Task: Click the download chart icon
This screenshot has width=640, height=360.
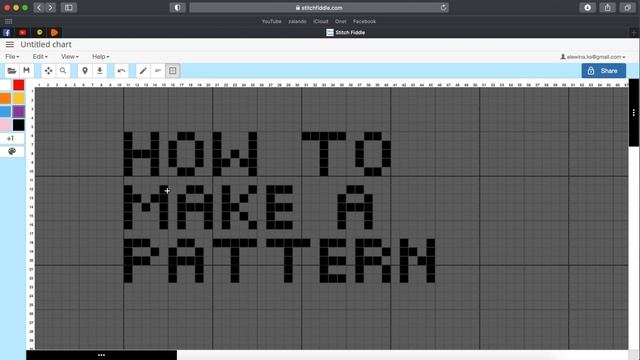Action: coord(100,71)
